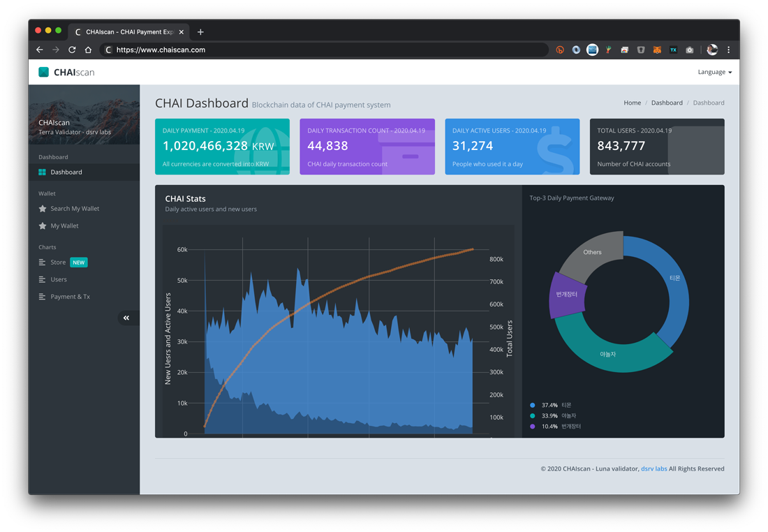768x532 pixels.
Task: Click the camera extension icon
Action: coord(690,50)
